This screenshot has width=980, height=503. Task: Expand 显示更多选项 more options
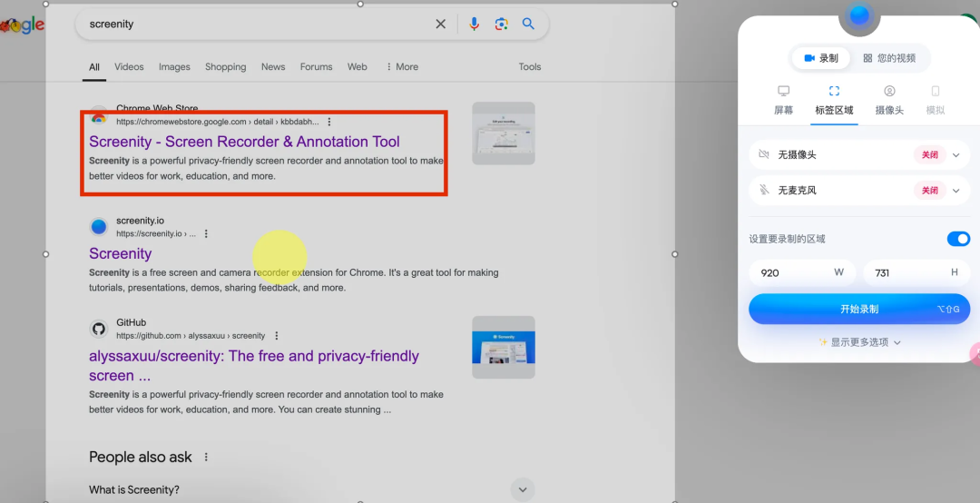860,342
